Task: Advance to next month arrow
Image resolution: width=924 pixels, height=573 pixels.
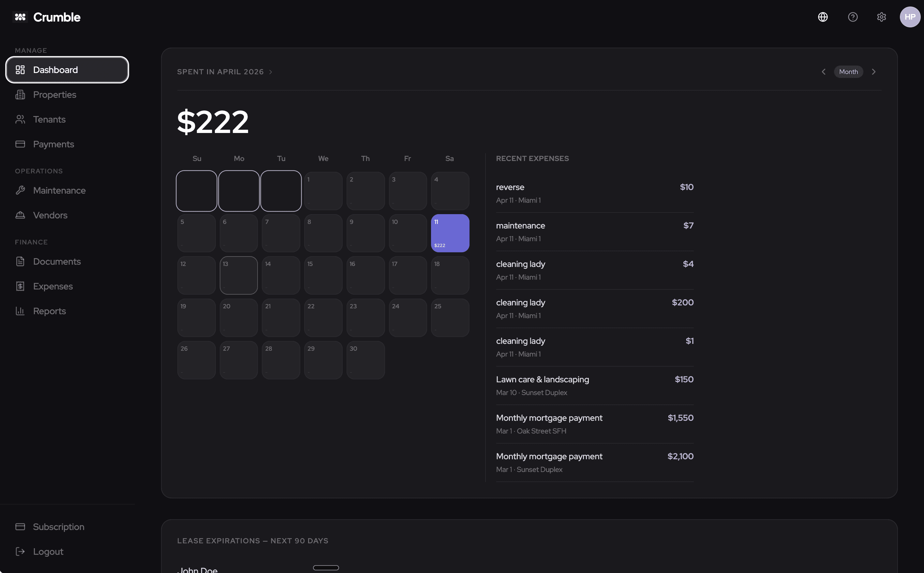Action: pyautogui.click(x=873, y=72)
